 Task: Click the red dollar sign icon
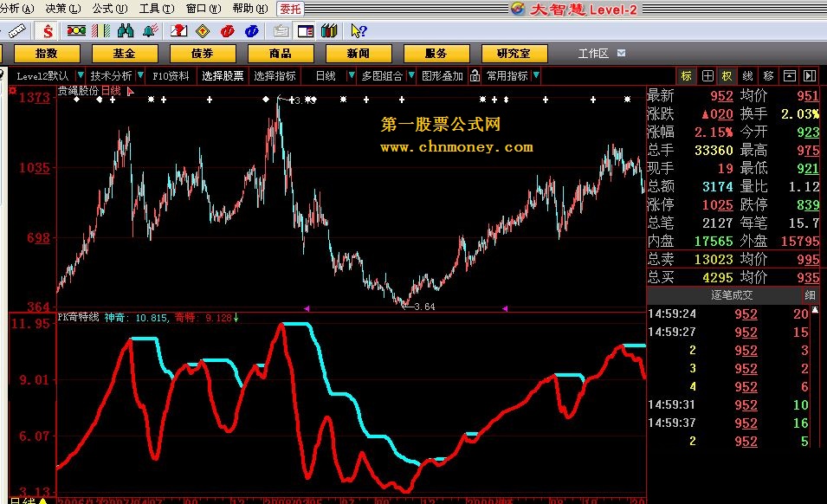pyautogui.click(x=48, y=31)
